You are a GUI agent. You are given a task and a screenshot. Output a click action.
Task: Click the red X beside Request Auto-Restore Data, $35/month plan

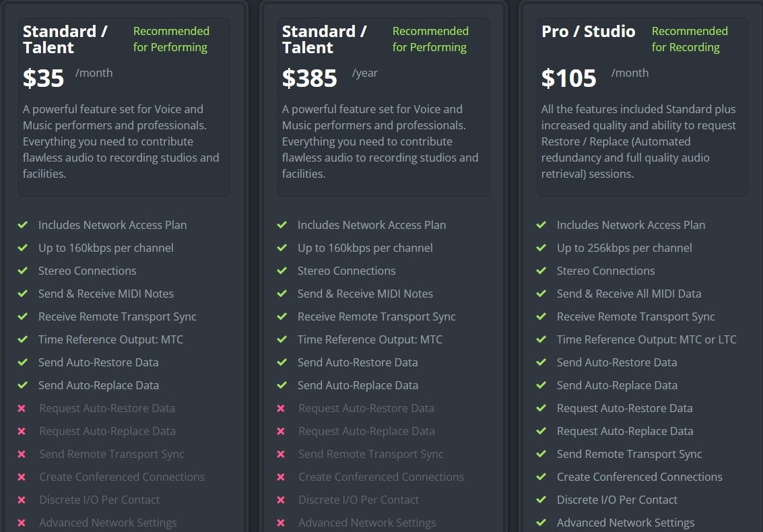coord(22,408)
